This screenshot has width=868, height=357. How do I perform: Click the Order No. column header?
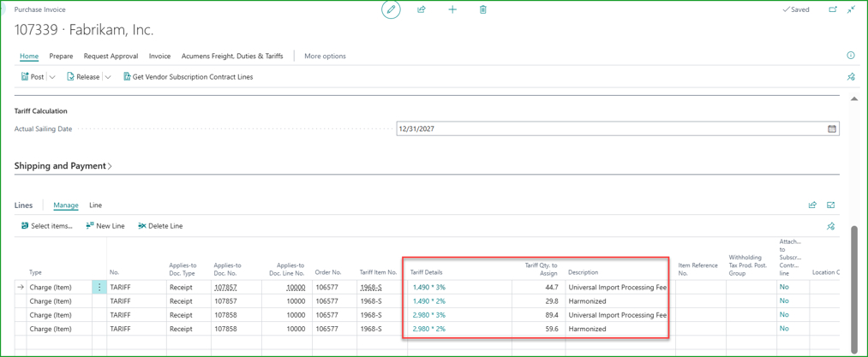click(327, 272)
